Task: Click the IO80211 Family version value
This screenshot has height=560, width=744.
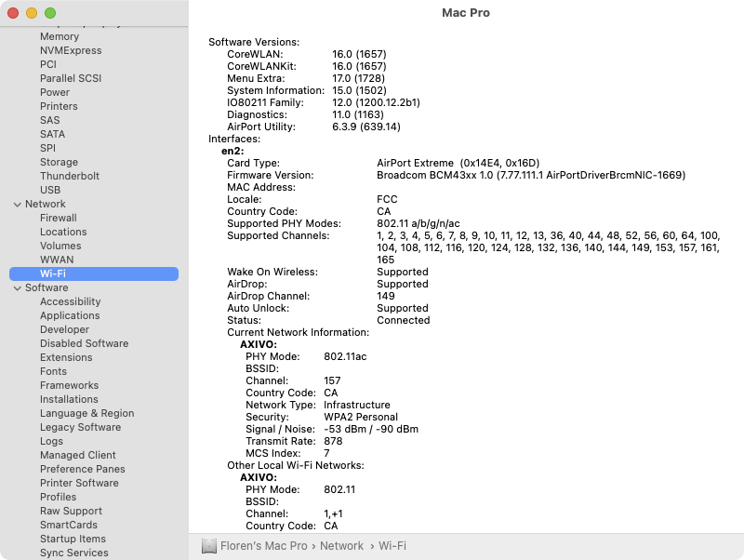Action: [376, 102]
